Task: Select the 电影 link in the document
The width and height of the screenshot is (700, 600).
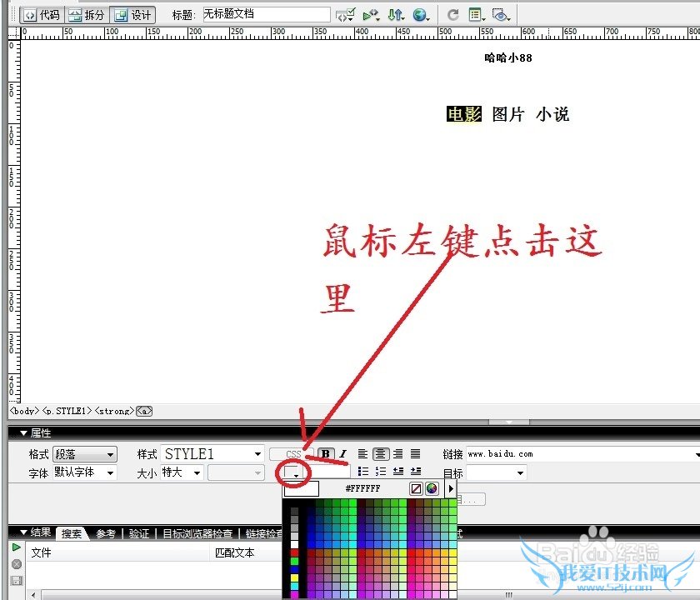Action: point(464,114)
